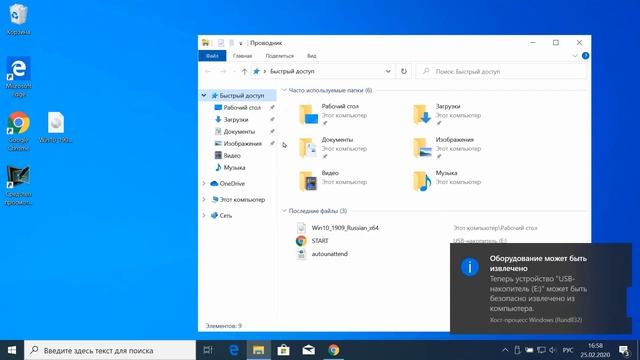640x360 pixels.
Task: Open the Windows Start menu
Action: pyautogui.click(x=12, y=350)
